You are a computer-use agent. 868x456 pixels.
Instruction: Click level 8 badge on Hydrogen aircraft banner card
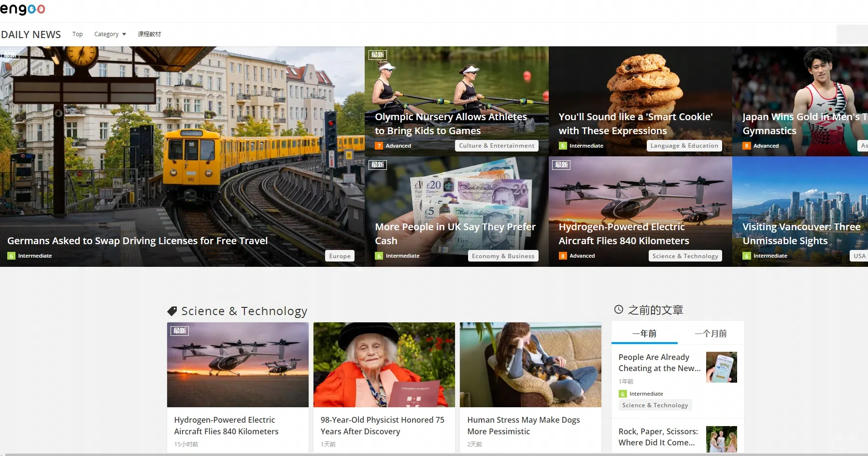(563, 256)
